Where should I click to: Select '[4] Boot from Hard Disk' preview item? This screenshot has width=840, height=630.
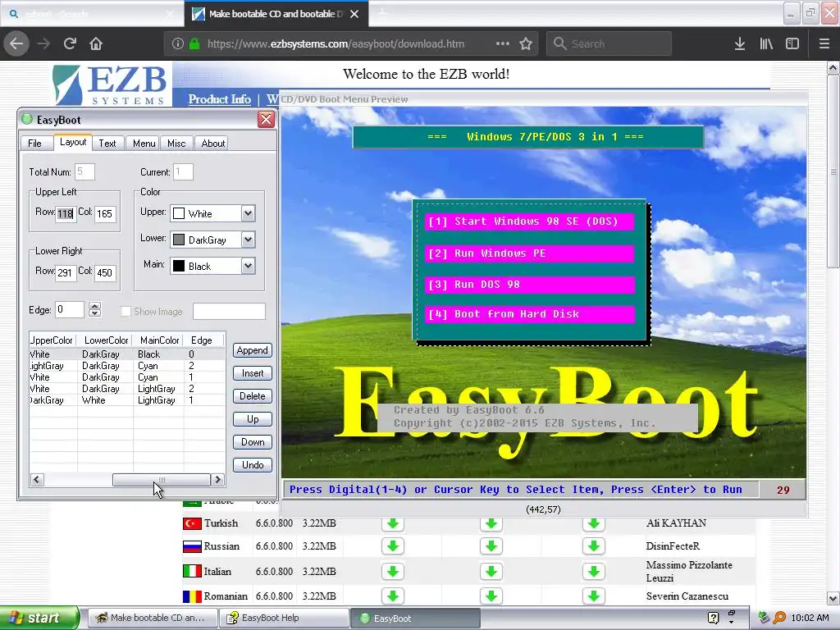pyautogui.click(x=529, y=314)
